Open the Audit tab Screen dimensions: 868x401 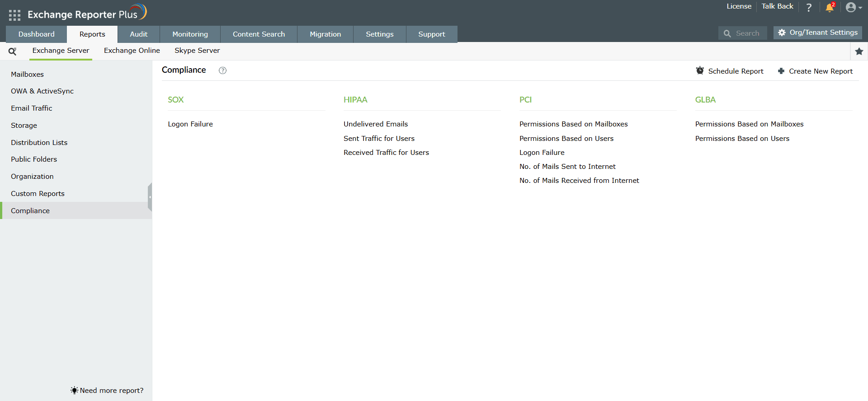tap(139, 34)
